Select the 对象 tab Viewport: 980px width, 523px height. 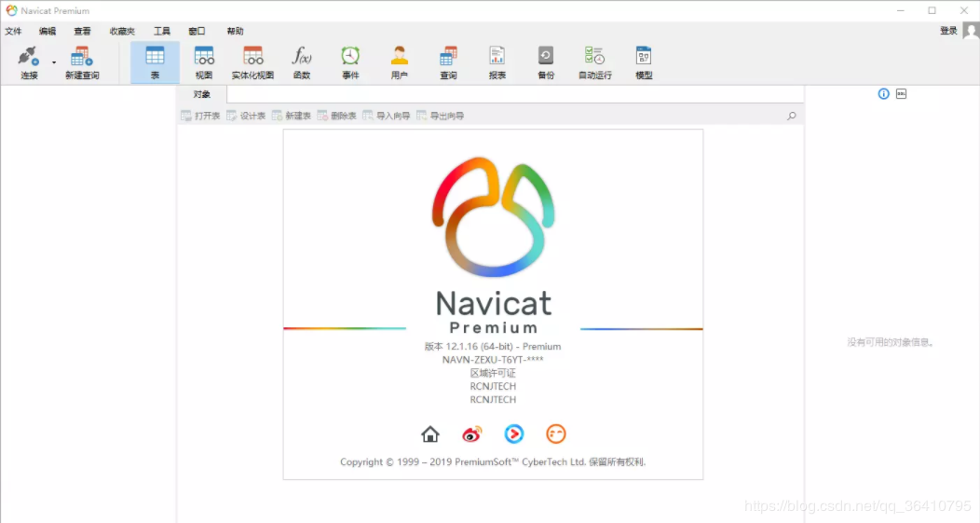[202, 94]
